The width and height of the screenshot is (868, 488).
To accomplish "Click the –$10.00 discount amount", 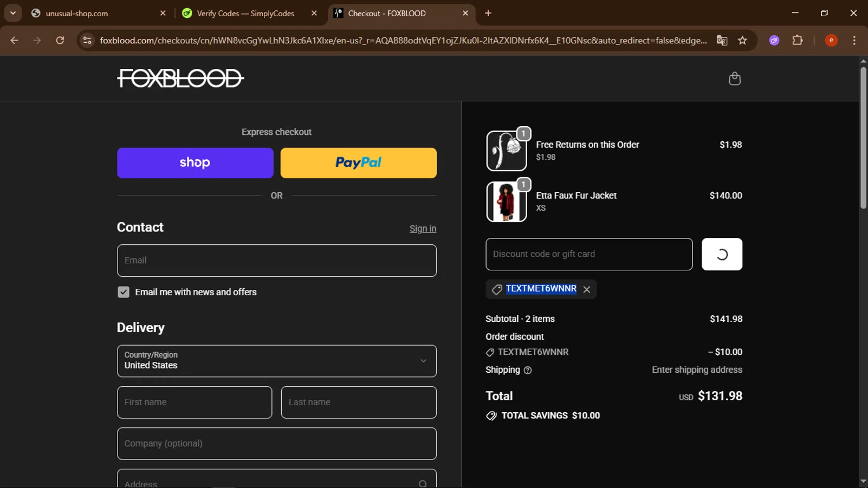I will (x=725, y=352).
